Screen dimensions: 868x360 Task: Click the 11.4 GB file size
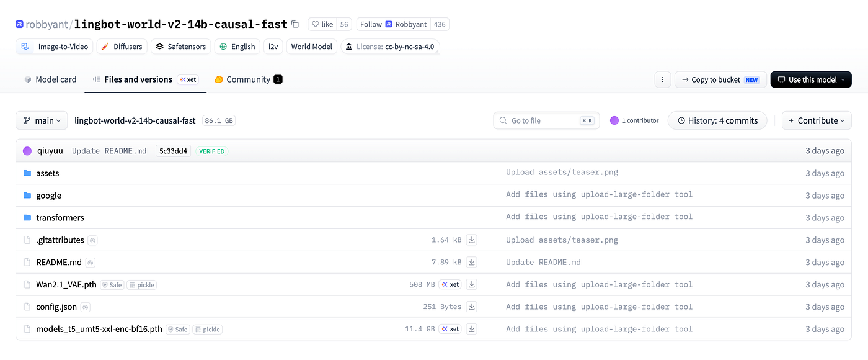tap(420, 329)
